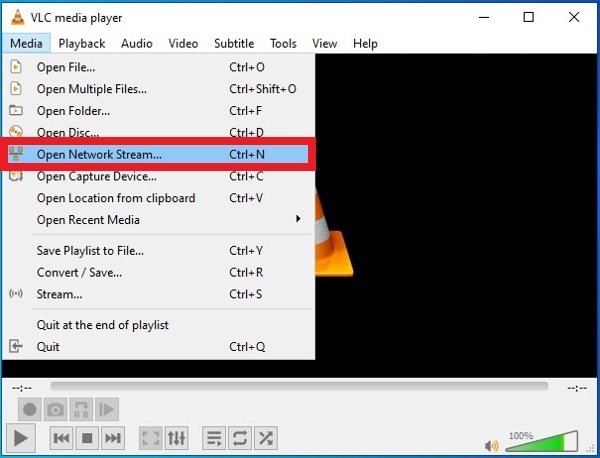Choose Open Folder... from the menu
This screenshot has width=600, height=458.
click(158, 111)
